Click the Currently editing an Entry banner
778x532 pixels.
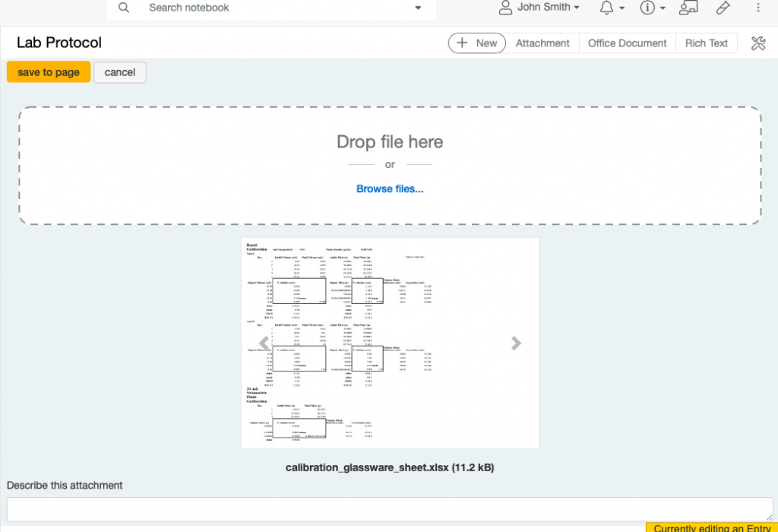pyautogui.click(x=711, y=527)
